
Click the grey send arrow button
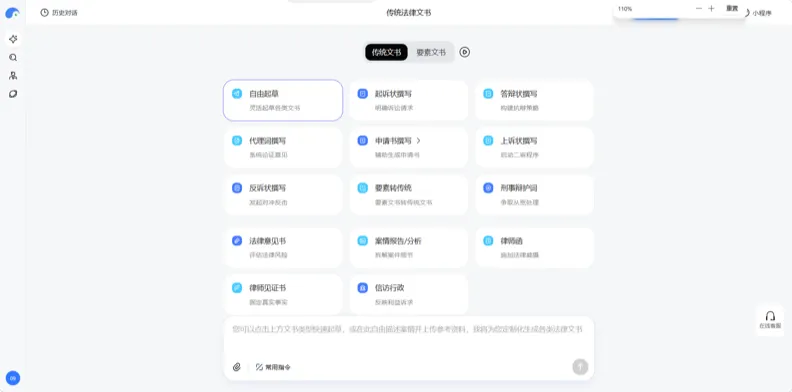(x=580, y=367)
